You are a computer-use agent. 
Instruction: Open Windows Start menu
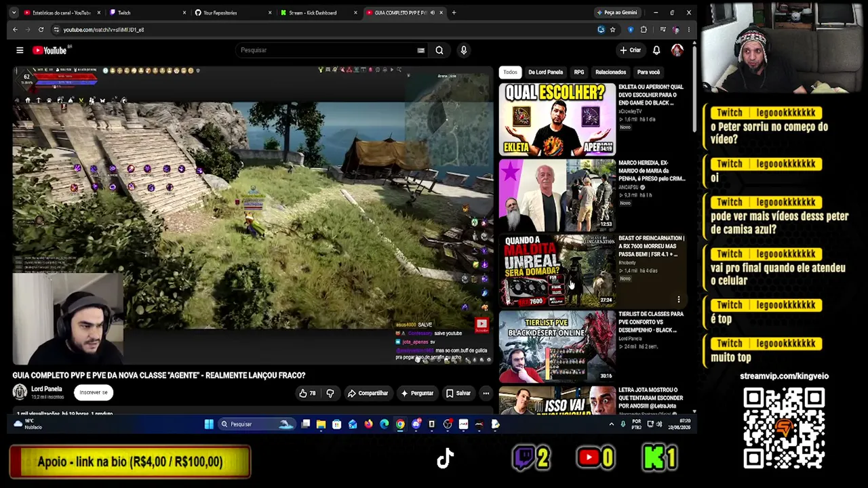209,424
